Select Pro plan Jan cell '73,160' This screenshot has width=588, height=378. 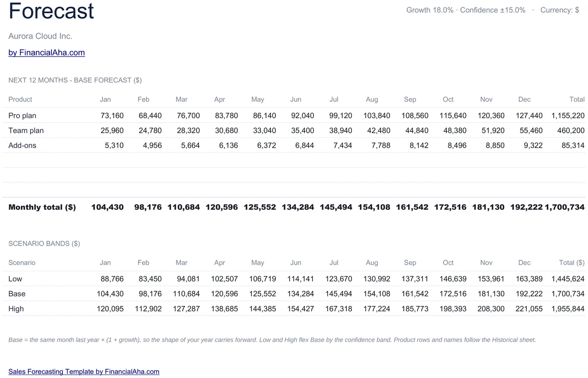pyautogui.click(x=112, y=116)
